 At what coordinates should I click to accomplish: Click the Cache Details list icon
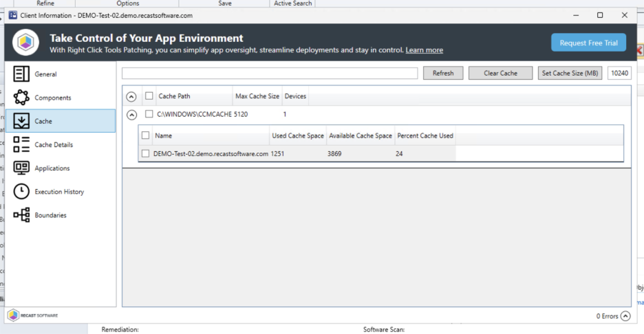click(21, 144)
